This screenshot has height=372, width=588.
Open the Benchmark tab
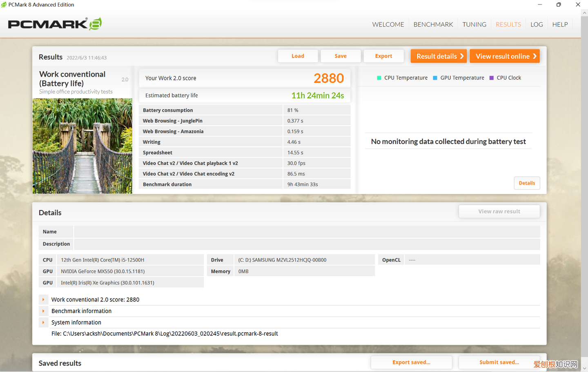click(x=433, y=24)
